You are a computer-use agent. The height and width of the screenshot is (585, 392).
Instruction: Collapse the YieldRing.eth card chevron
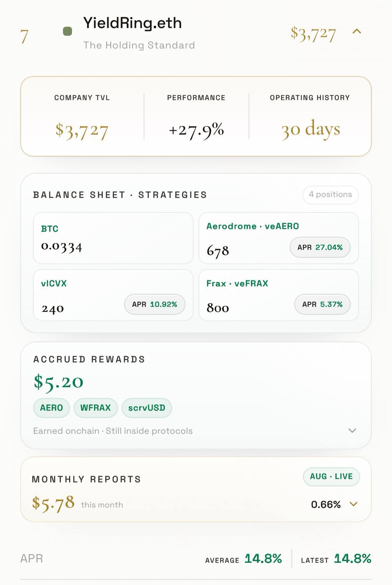pos(357,31)
